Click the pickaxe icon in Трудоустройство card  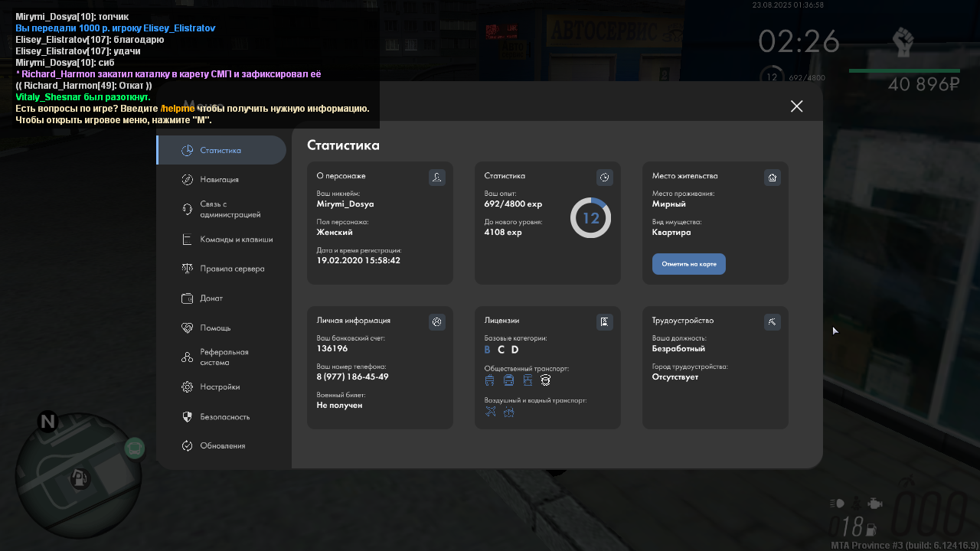coord(772,322)
